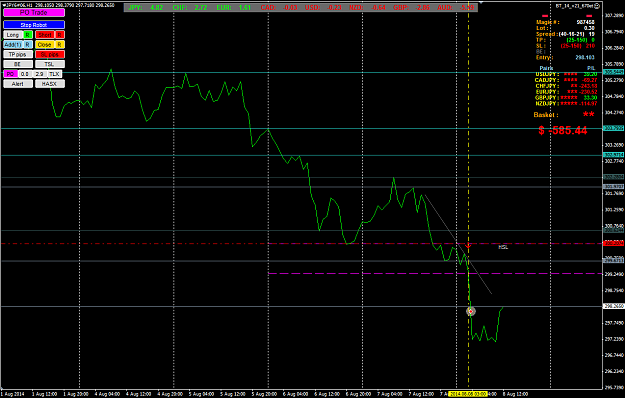
Task: Select the lower magenta dashed line
Action: (x=434, y=273)
